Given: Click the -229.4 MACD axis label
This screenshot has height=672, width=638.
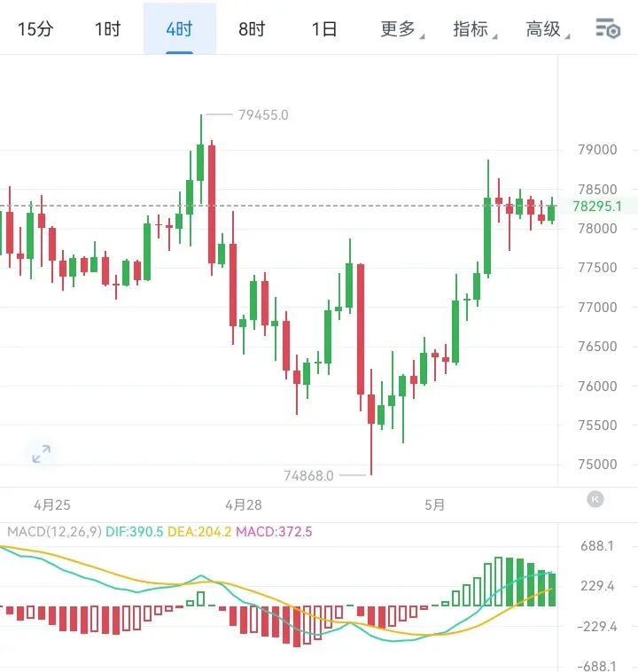Looking at the screenshot, I should tap(597, 627).
